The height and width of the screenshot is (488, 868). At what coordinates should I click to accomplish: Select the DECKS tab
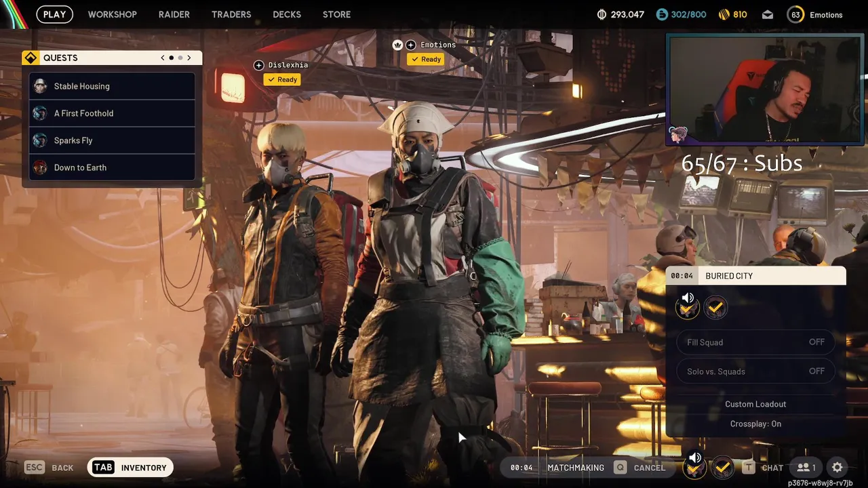pos(287,14)
